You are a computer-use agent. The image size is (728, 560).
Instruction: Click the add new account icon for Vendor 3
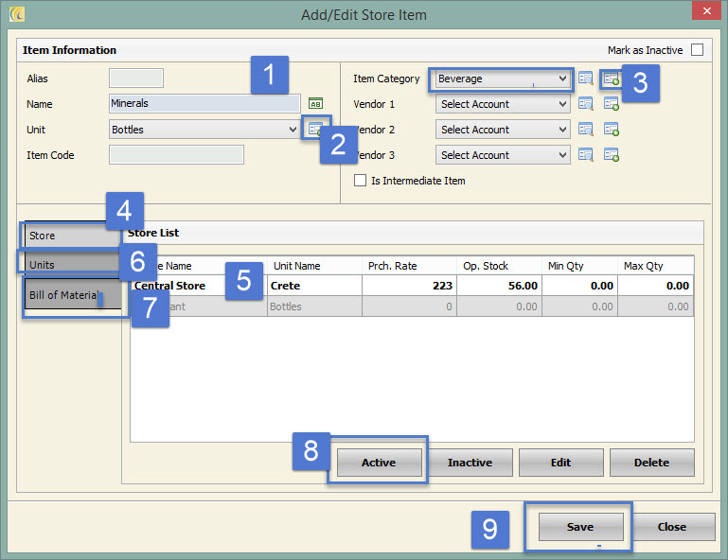point(611,155)
